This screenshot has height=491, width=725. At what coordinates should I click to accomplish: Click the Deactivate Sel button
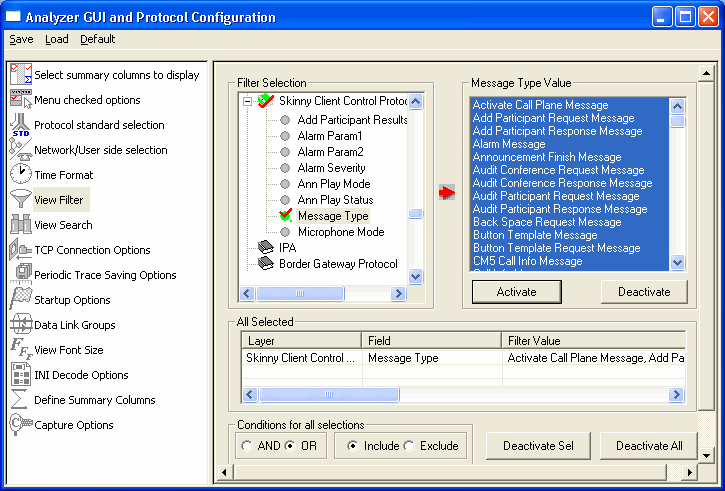click(538, 446)
